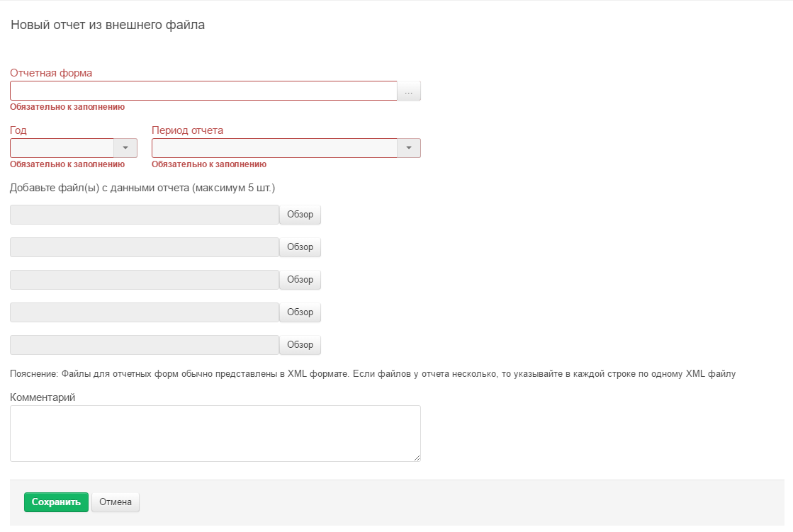Click inside the Отчетная форма field
Viewport: 793px width, 532px height.
coord(203,91)
